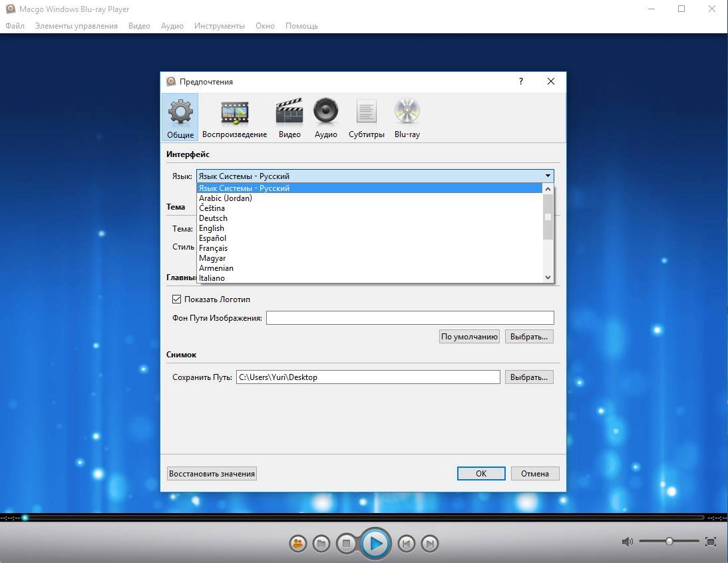The image size is (728, 563).
Task: Confirm preferences with OK
Action: point(481,473)
